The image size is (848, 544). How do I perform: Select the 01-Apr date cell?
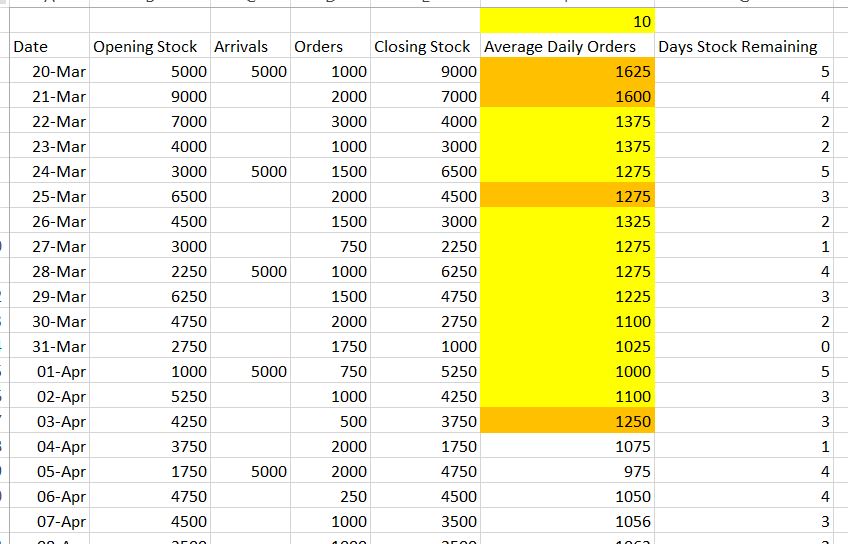pyautogui.click(x=49, y=371)
